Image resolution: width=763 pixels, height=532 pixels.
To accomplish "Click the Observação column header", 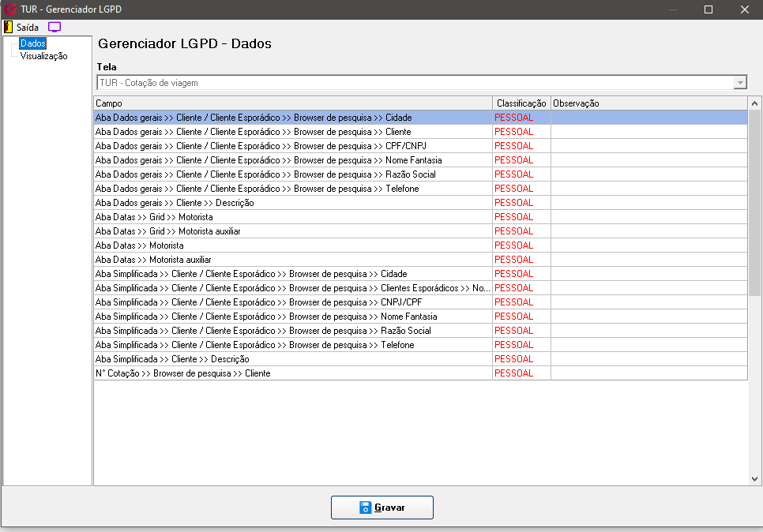I will [x=649, y=103].
